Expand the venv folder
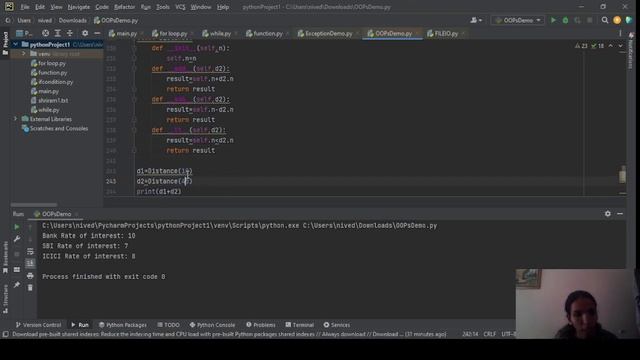 coord(24,54)
